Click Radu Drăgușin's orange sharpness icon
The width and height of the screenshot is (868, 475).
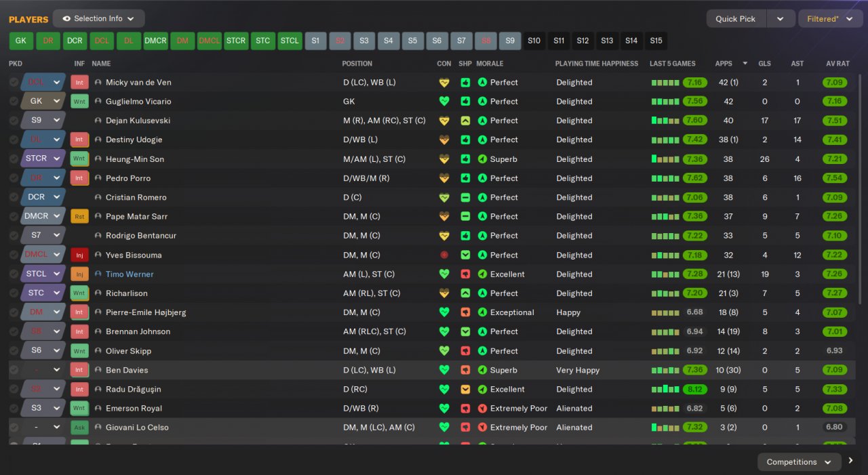[x=465, y=390]
